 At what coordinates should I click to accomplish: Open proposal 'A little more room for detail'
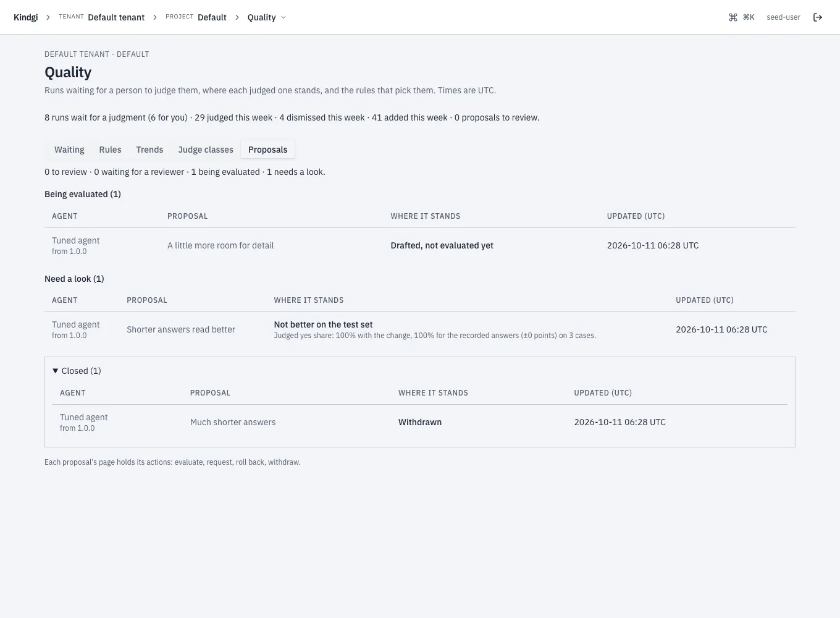point(220,245)
